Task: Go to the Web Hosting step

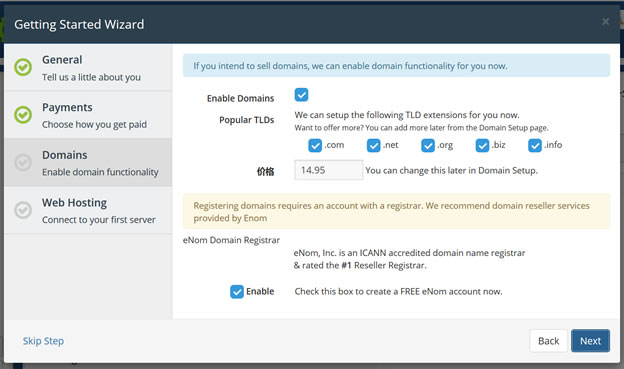Action: tap(88, 210)
